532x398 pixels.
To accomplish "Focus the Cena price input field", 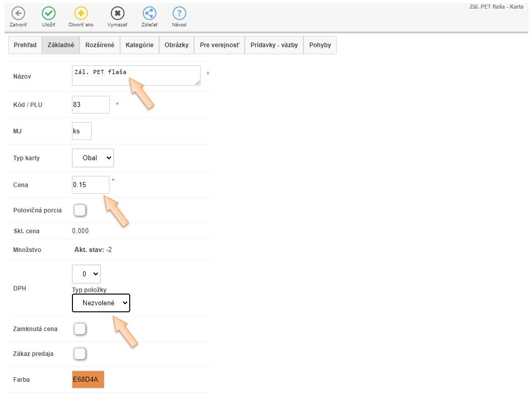I will [x=91, y=185].
